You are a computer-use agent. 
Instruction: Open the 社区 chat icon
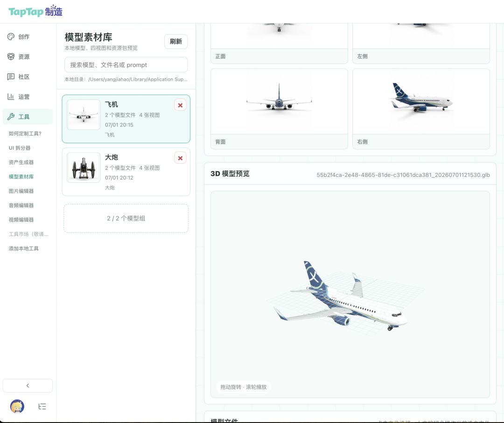pyautogui.click(x=11, y=77)
